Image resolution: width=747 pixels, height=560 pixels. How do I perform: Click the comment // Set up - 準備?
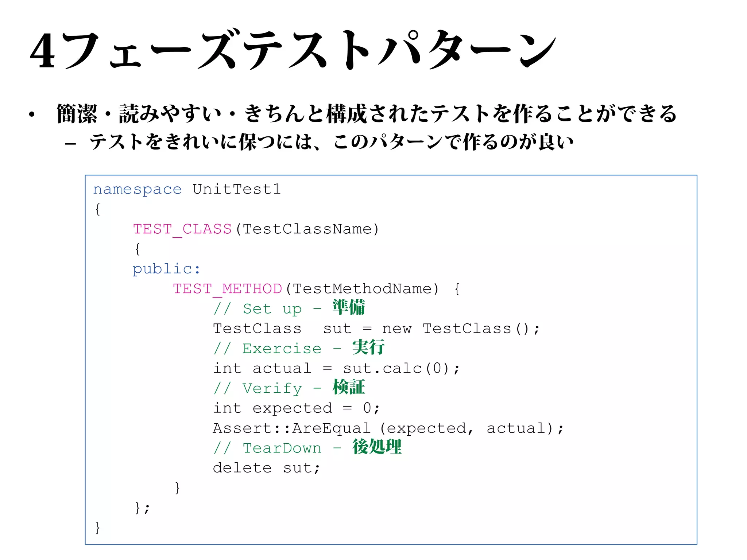click(289, 308)
